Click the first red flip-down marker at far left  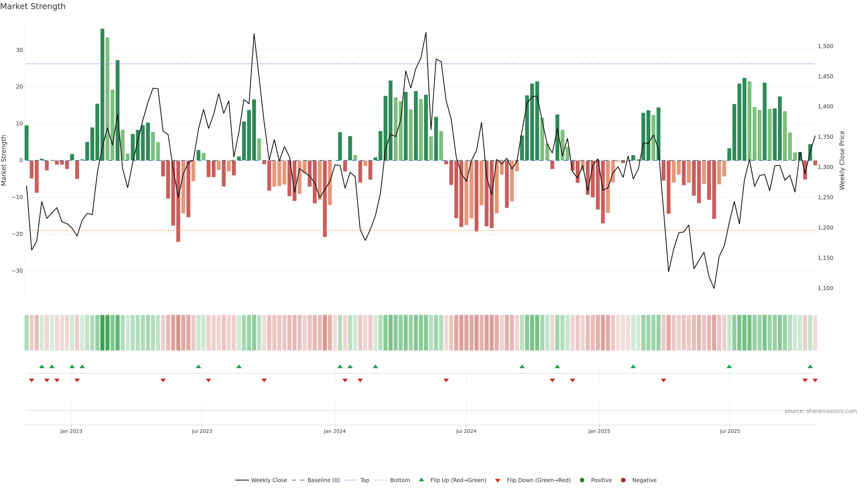click(x=32, y=380)
